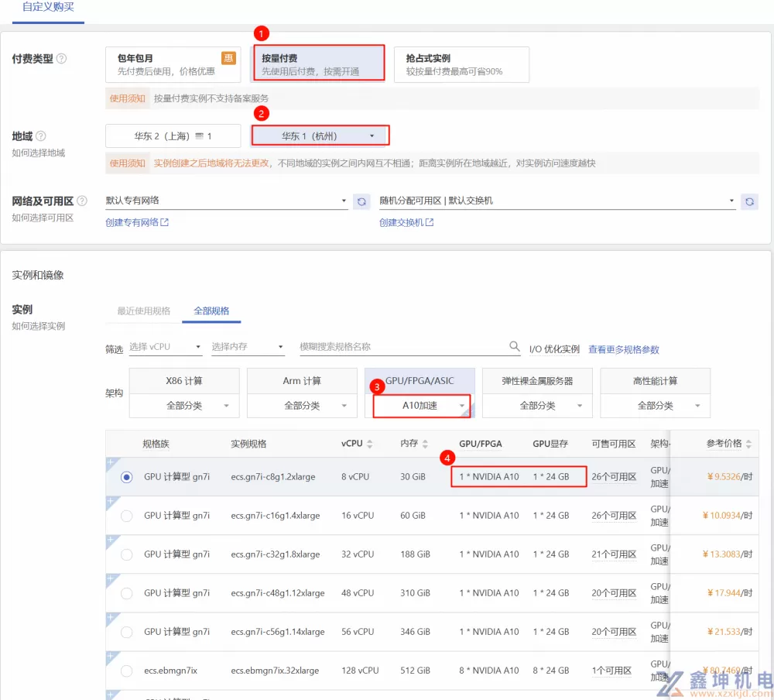
Task: Open the 如何选择实例 help link
Action: click(39, 326)
